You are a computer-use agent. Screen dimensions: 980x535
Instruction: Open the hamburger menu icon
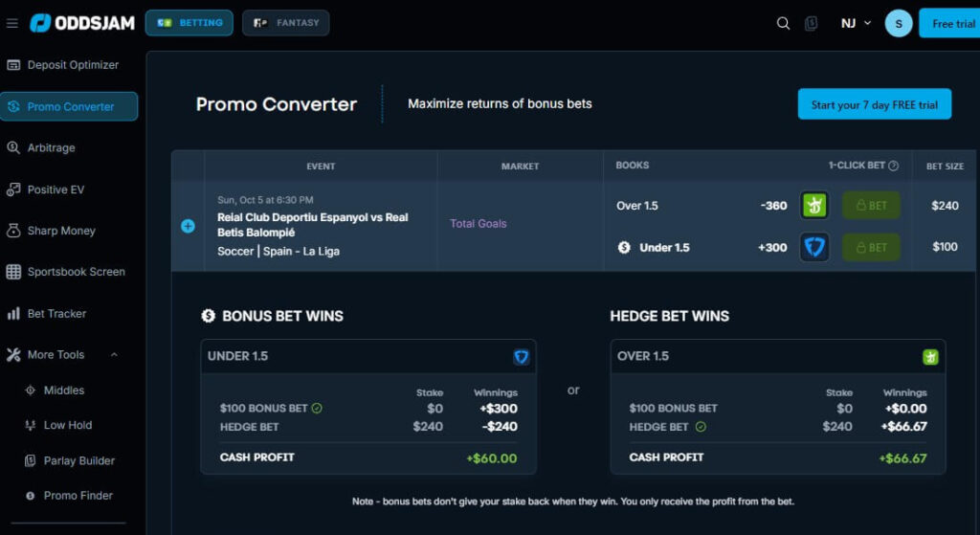[12, 23]
